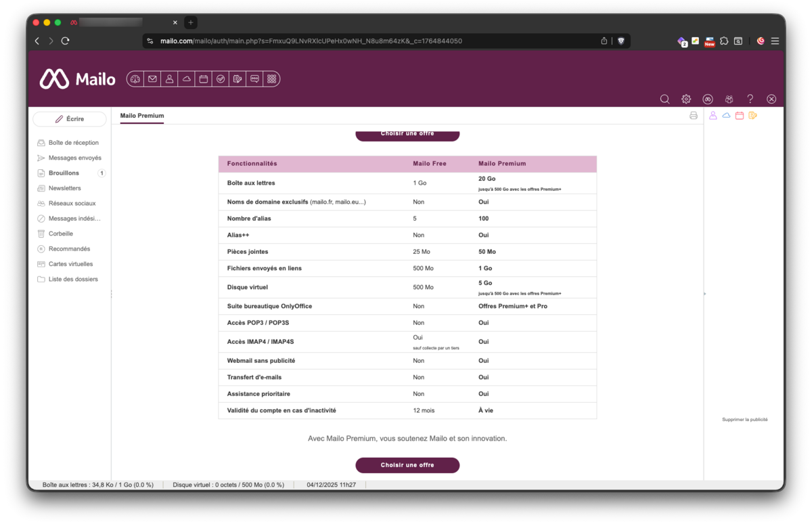Screen dimensions: 812x522
Task: Open Recommandés folder
Action: click(64, 249)
